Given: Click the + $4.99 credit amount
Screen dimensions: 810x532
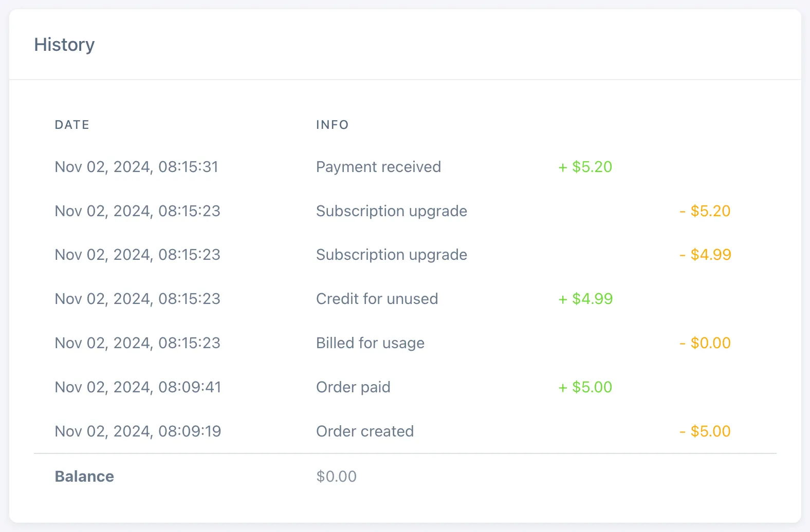Looking at the screenshot, I should coord(585,299).
